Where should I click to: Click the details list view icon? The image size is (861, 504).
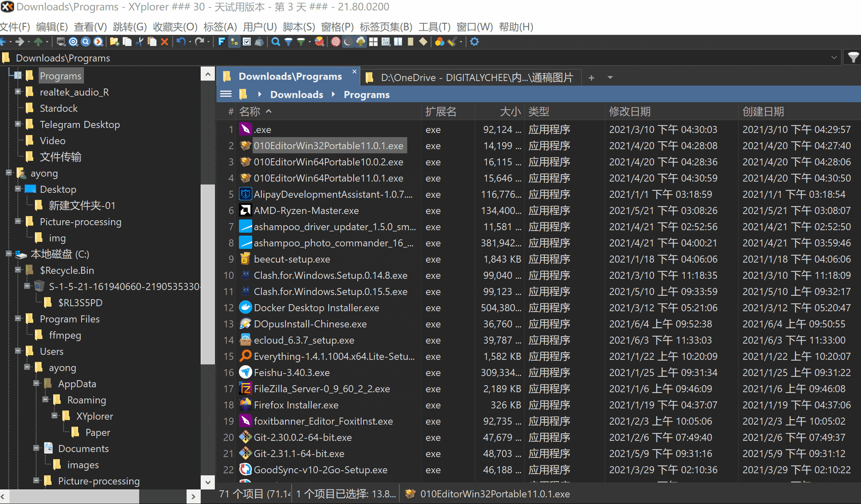tap(386, 42)
